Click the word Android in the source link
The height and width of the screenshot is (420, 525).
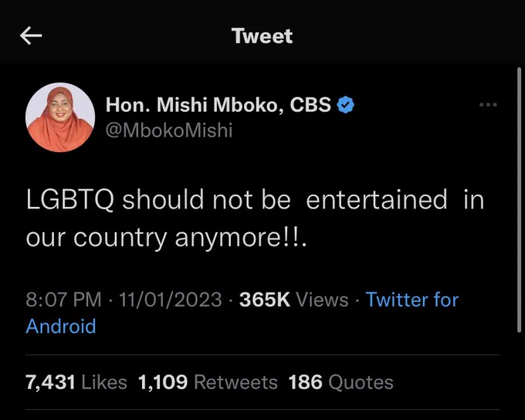click(61, 327)
